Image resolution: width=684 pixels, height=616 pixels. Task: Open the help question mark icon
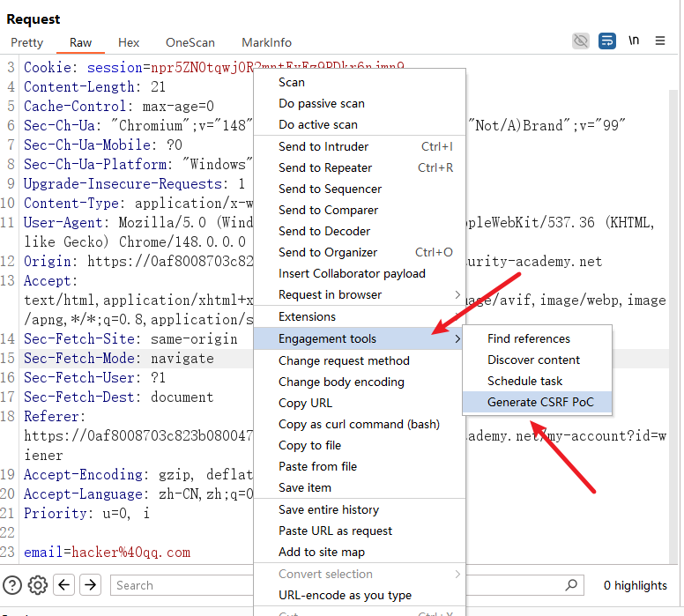tap(12, 585)
